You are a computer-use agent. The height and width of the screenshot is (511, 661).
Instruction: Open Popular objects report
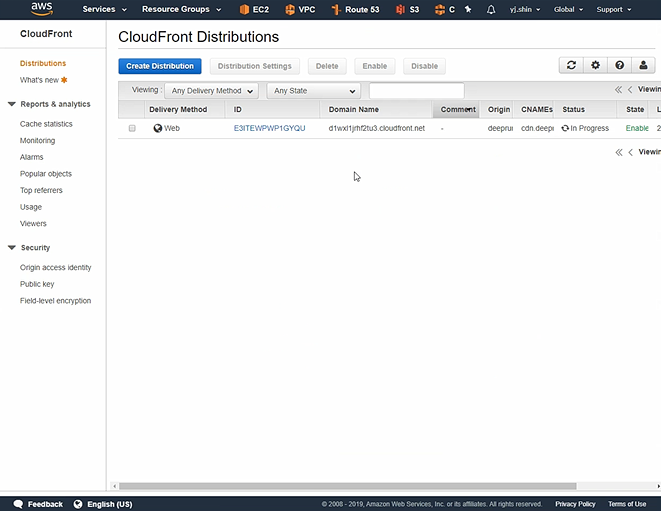(x=46, y=174)
